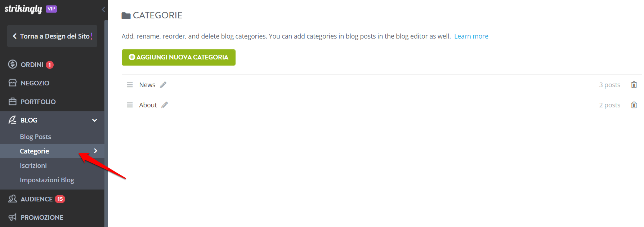The width and height of the screenshot is (644, 227).
Task: Delete the About category with trash icon
Action: (634, 105)
